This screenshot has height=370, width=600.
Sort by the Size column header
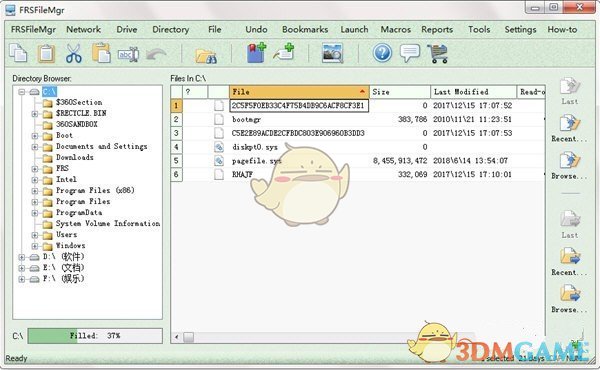[400, 92]
